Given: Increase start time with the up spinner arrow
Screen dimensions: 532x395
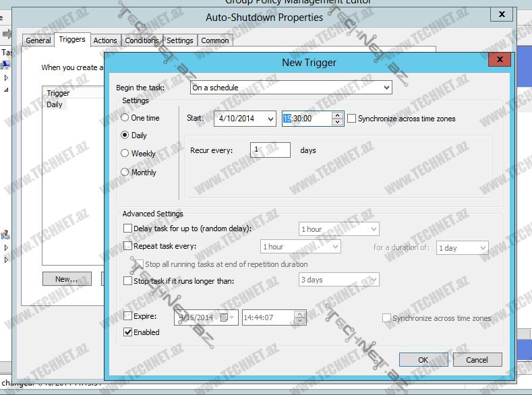Looking at the screenshot, I should tap(337, 115).
